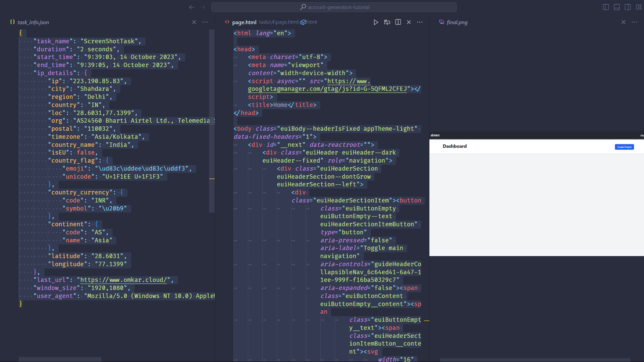Toggle bottom panel visibility

(616, 7)
